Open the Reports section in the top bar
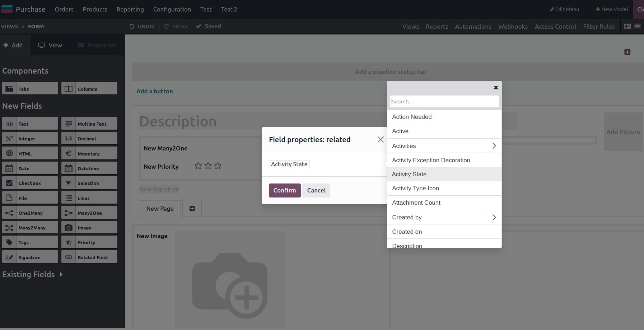The image size is (644, 330). [437, 27]
